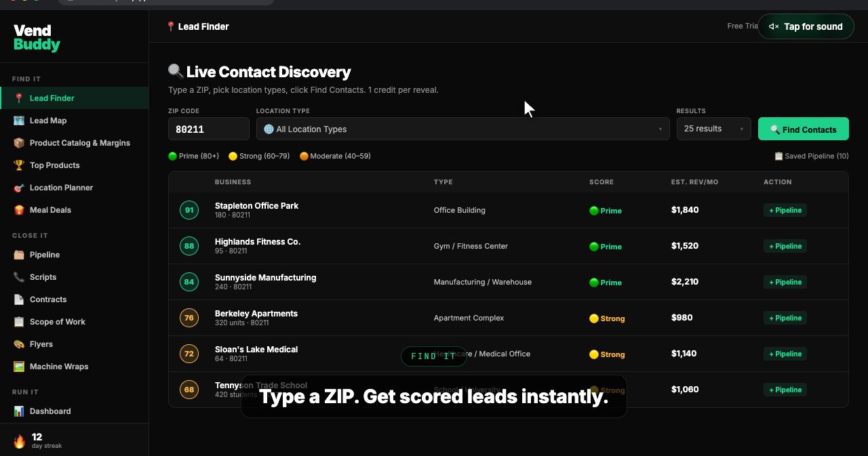Click score badge 68 for Tennyson Trade School
868x456 pixels.
point(189,390)
